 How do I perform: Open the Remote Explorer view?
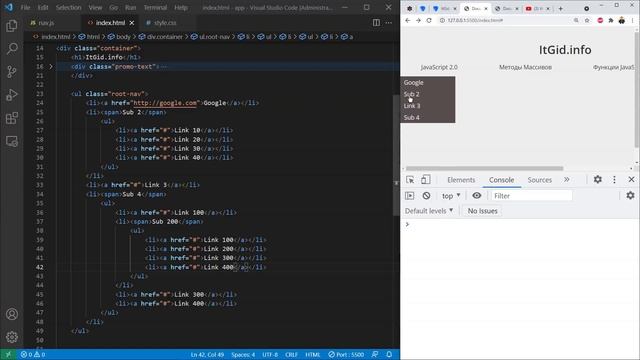pyautogui.click(x=12, y=141)
